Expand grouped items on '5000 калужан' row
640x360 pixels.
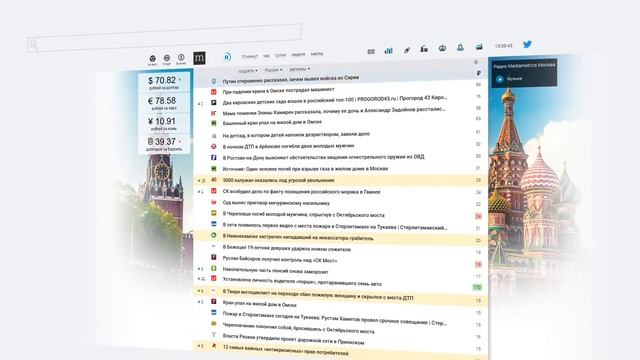pos(201,180)
